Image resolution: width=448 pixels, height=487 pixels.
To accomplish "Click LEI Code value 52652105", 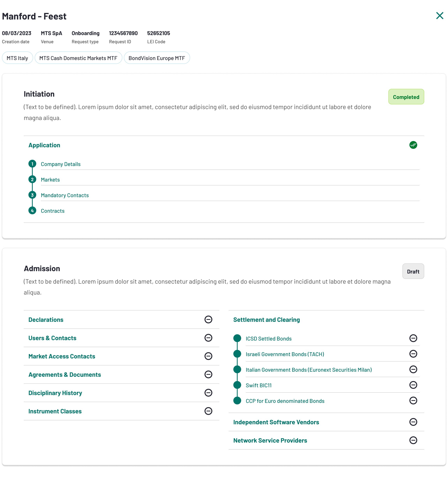I will 159,33.
